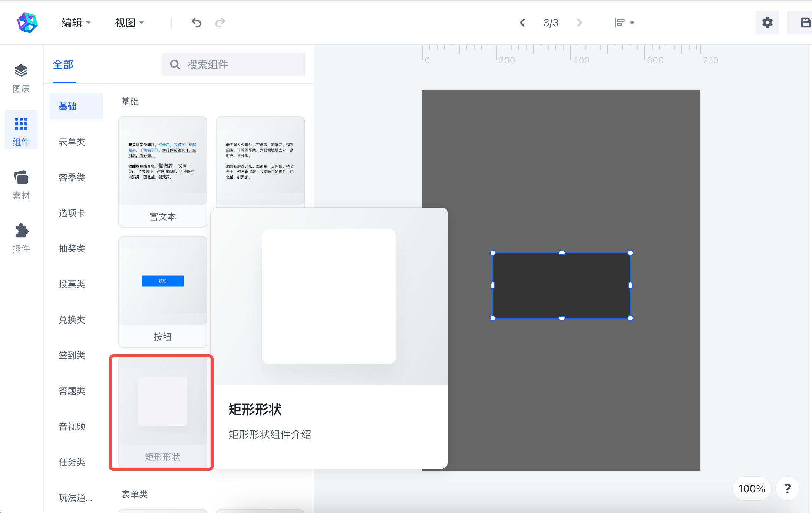The image size is (812, 513).
Task: Click the undo arrow icon
Action: click(x=197, y=23)
